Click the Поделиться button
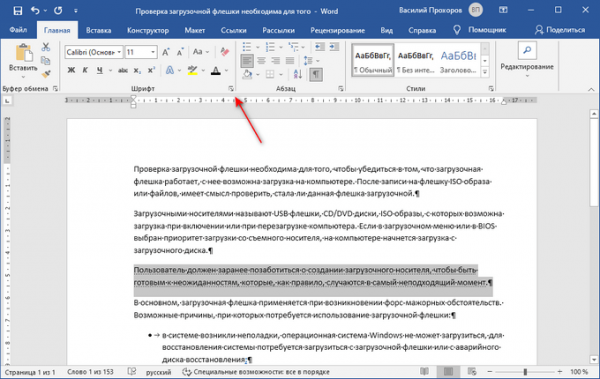This screenshot has width=600, height=379. [x=560, y=30]
